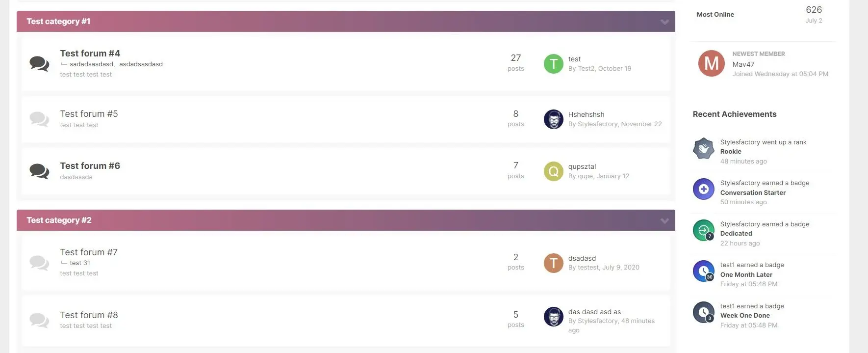Image resolution: width=868 pixels, height=353 pixels.
Task: Open the test 31 subforum link
Action: coord(80,263)
